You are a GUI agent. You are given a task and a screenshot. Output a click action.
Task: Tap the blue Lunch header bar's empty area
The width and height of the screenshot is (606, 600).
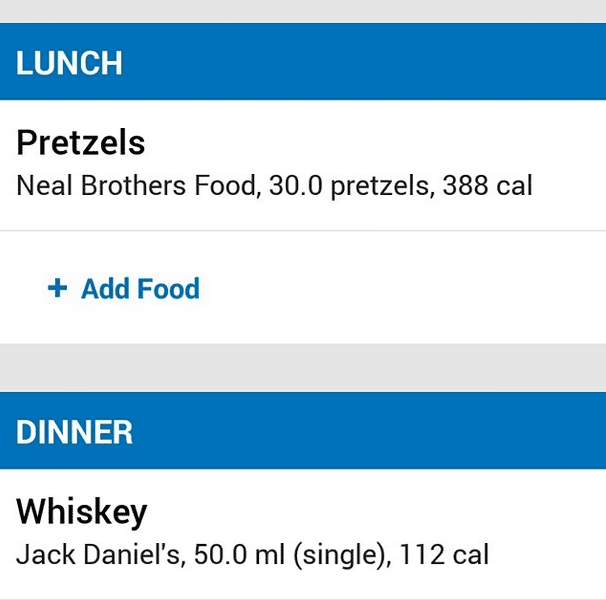click(400, 62)
